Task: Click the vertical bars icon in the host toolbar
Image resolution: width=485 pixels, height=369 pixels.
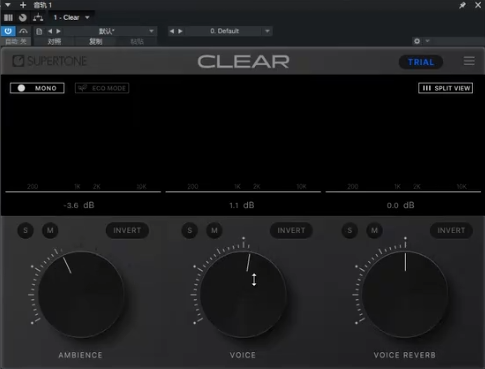Action: tap(8, 18)
